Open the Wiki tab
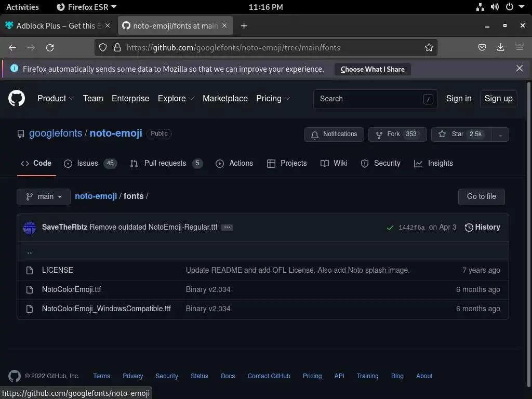 tap(334, 163)
